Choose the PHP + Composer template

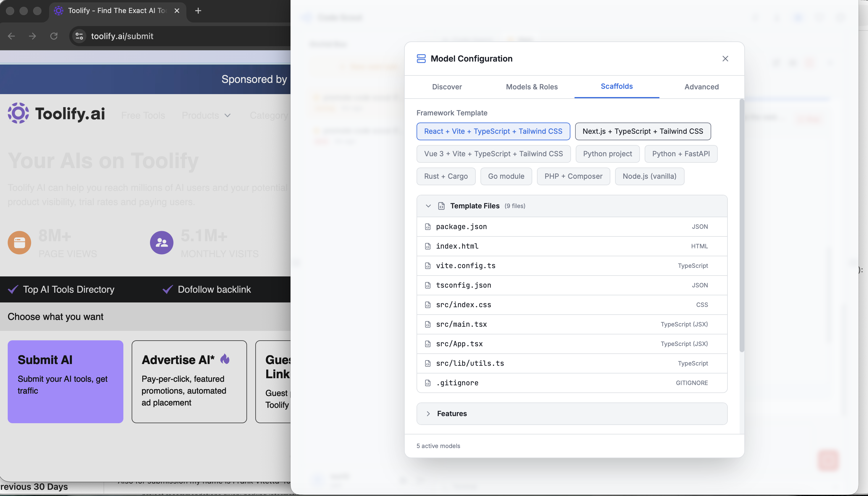coord(573,176)
